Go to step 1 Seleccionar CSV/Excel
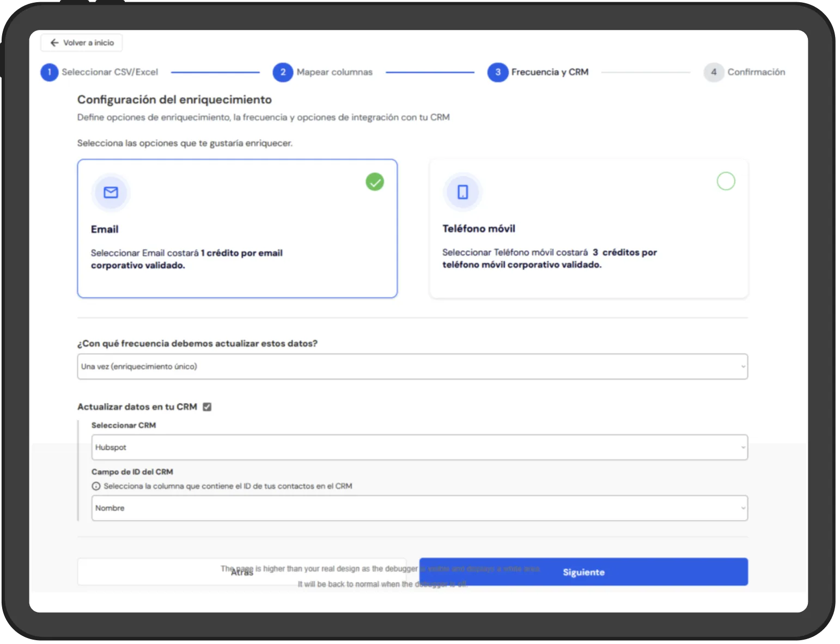This screenshot has height=644, width=840. point(100,72)
